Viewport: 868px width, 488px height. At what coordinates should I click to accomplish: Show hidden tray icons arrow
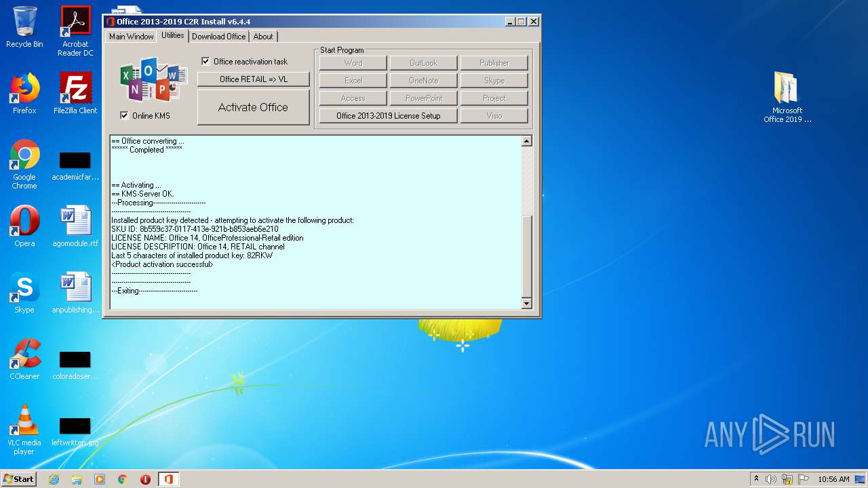click(x=756, y=479)
